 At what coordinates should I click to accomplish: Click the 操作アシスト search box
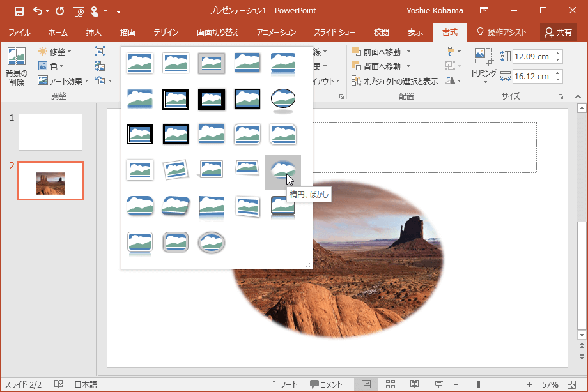tap(502, 32)
